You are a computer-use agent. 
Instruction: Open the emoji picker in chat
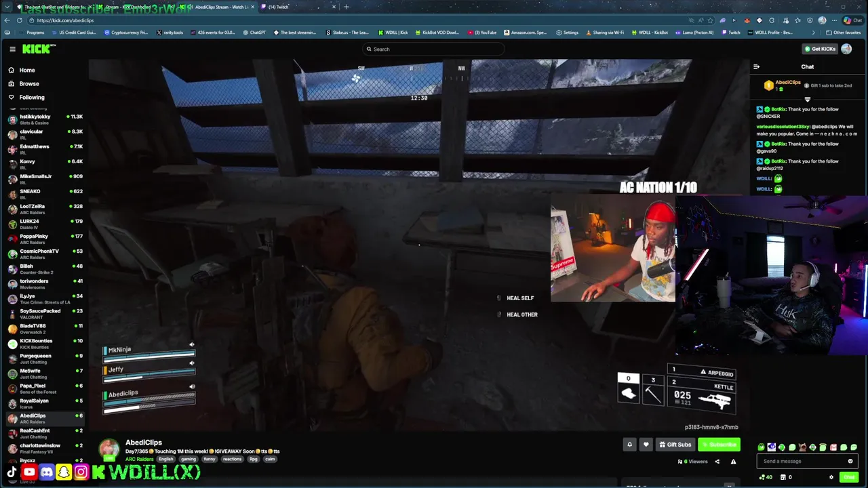point(850,461)
